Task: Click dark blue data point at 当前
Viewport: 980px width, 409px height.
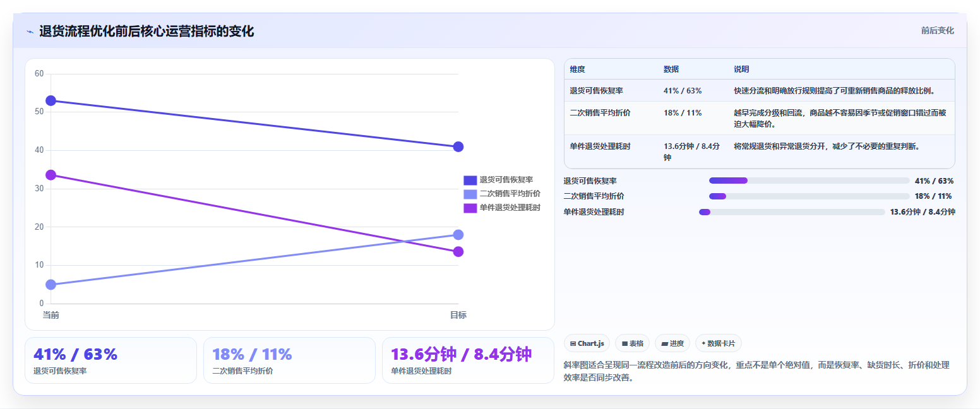Action: tap(51, 101)
